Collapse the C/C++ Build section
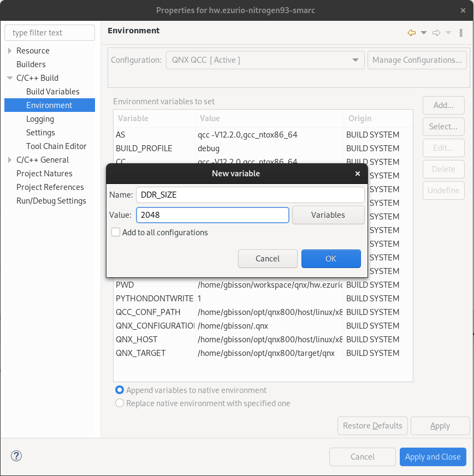The width and height of the screenshot is (474, 476). coord(10,78)
